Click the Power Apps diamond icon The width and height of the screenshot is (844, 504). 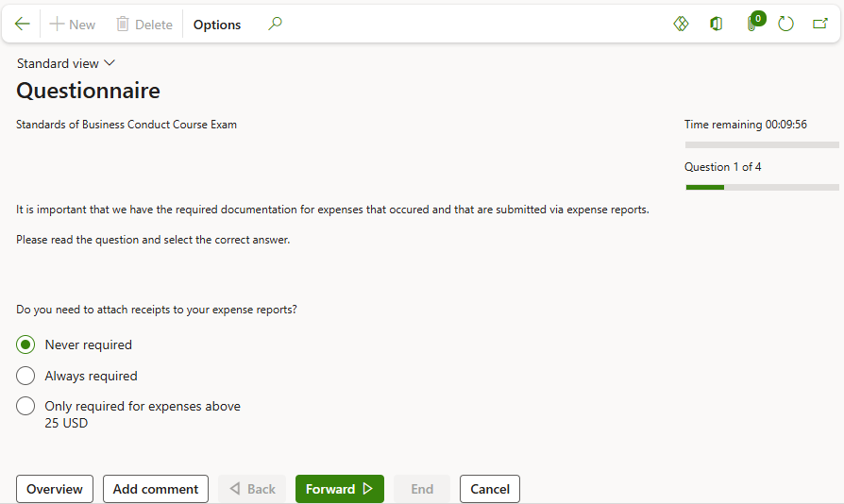click(681, 25)
